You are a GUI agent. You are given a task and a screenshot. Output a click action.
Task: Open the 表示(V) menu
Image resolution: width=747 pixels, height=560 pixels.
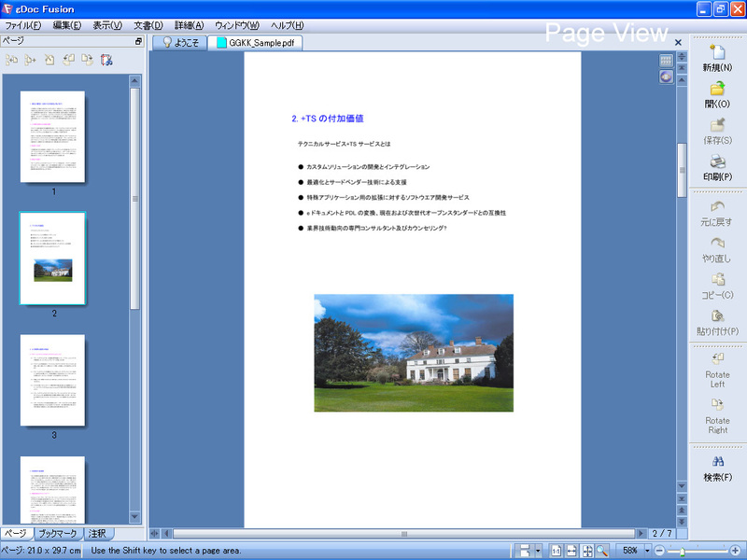(107, 26)
